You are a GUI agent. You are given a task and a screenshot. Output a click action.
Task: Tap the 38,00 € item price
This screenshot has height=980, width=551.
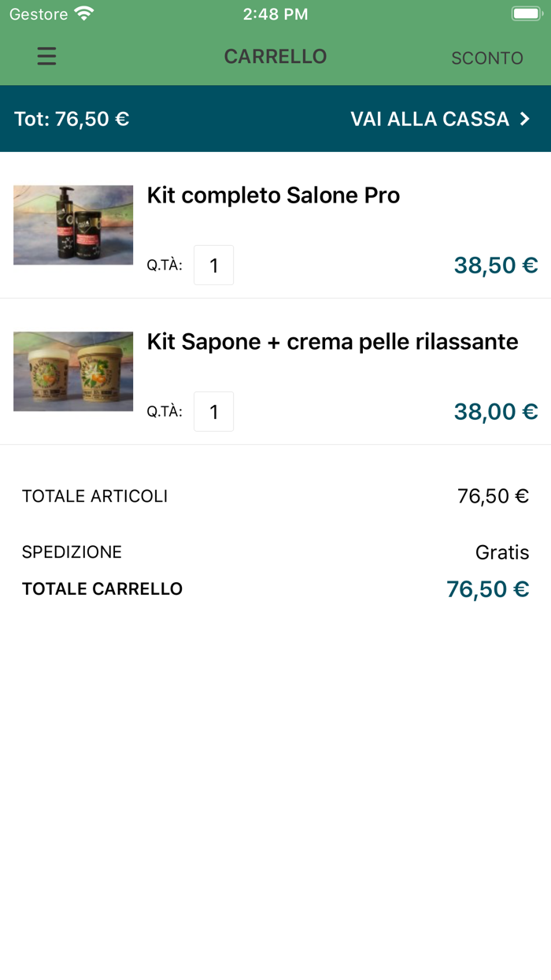pyautogui.click(x=495, y=412)
